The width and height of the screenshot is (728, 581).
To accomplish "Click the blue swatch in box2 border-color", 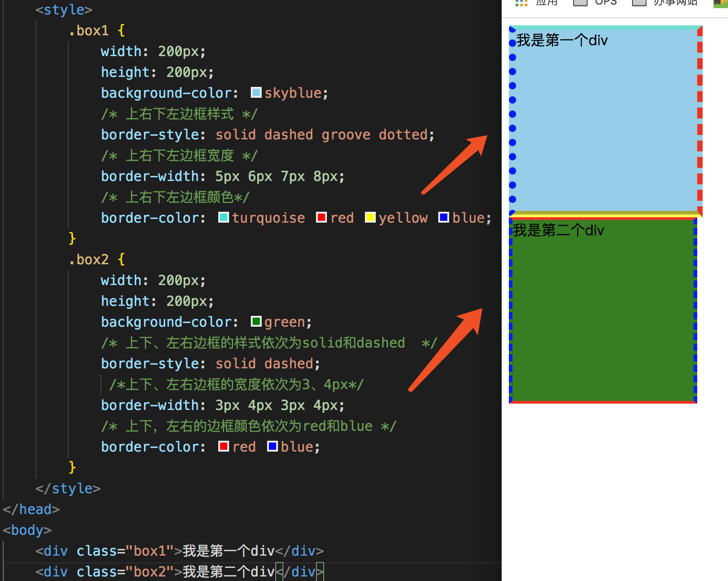I will pyautogui.click(x=272, y=446).
